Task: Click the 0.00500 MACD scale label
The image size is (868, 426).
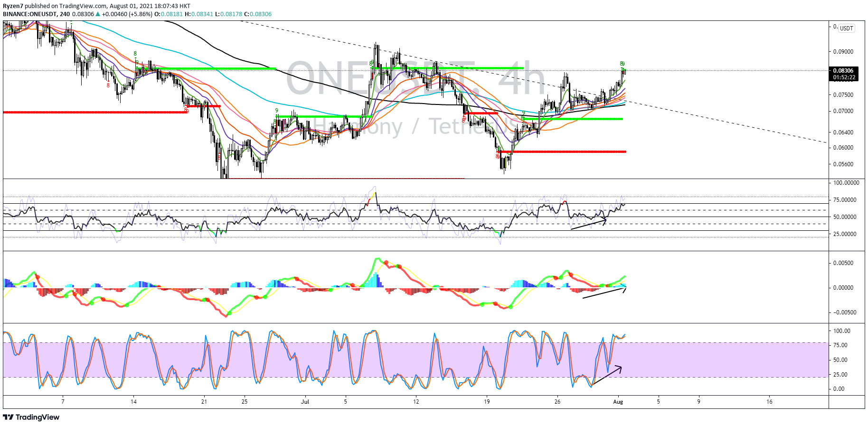Action: pos(843,263)
